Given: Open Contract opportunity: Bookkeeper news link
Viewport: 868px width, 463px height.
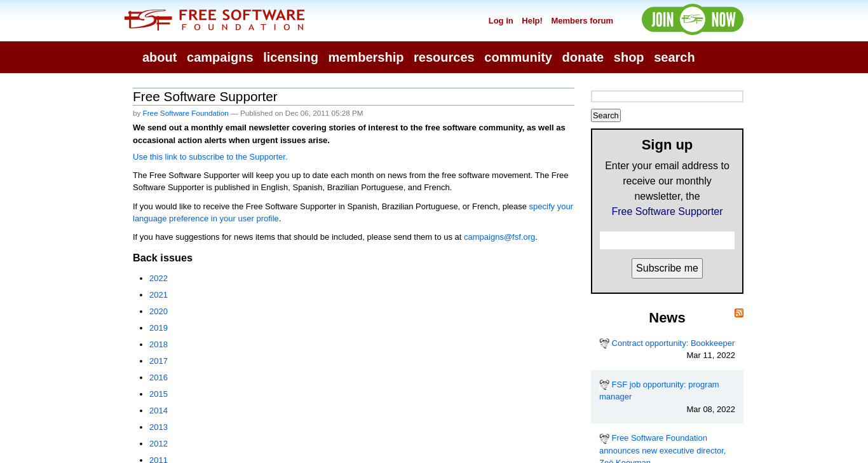Looking at the screenshot, I should 673,343.
